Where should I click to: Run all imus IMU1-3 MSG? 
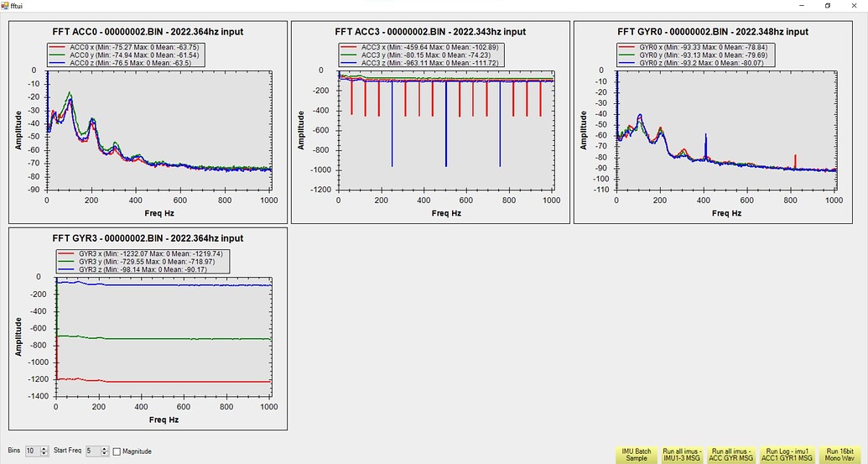pyautogui.click(x=683, y=454)
